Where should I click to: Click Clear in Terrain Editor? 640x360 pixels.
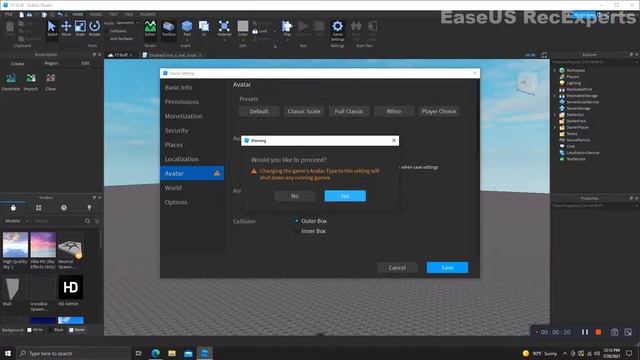point(51,82)
